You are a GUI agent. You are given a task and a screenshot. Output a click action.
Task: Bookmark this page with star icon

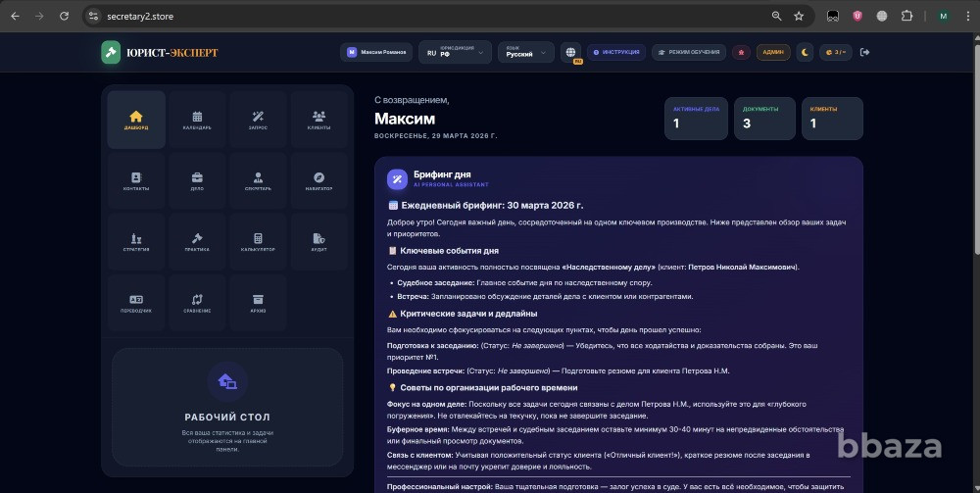799,17
